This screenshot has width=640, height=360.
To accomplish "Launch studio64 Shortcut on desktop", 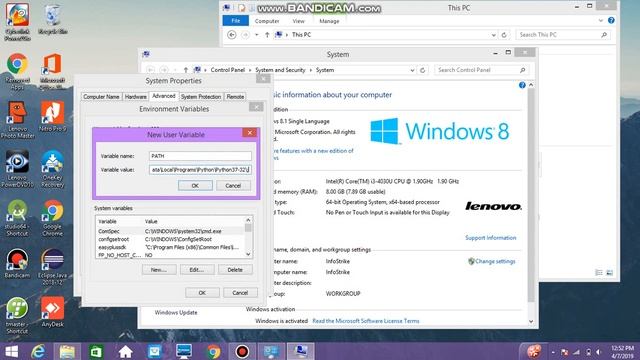I will tap(17, 218).
